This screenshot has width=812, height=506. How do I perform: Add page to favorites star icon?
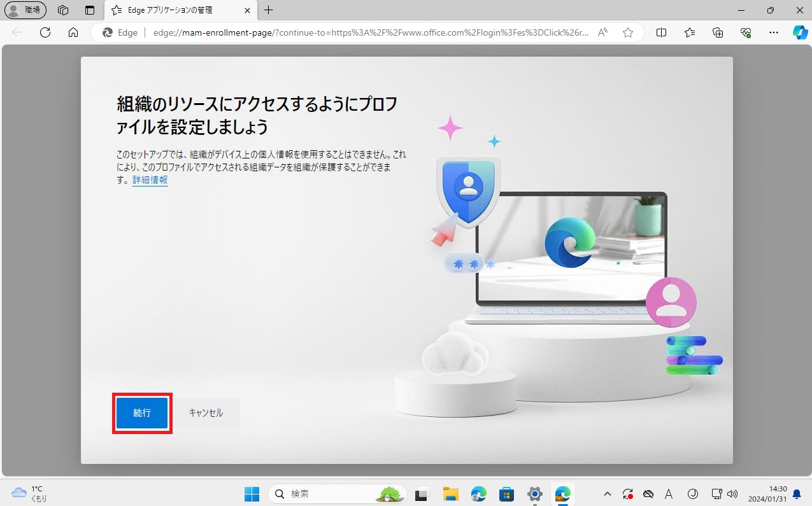[628, 32]
